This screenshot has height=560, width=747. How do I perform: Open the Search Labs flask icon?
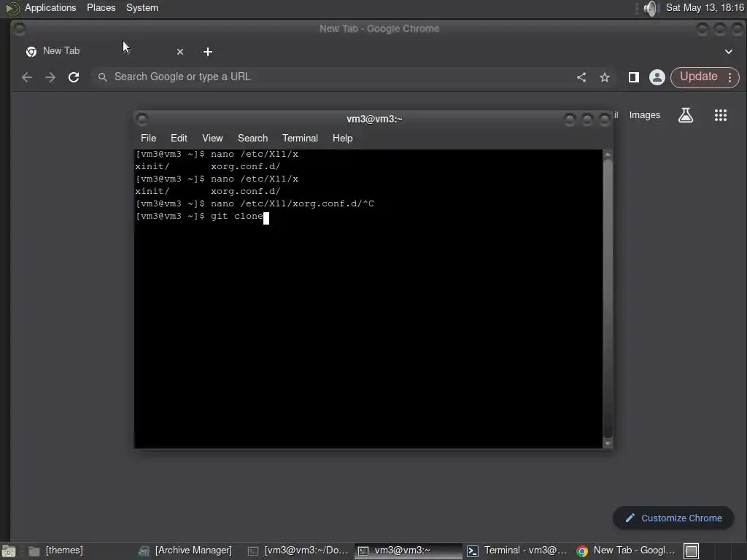point(686,114)
